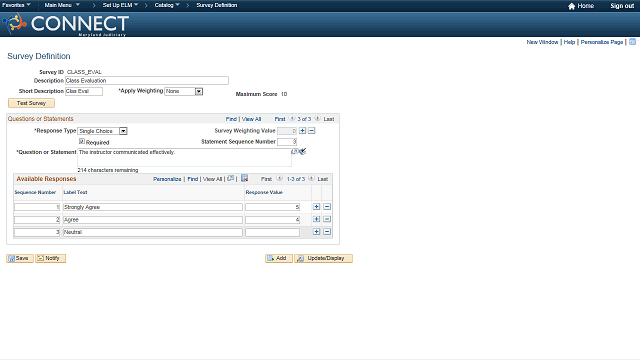Focus the Statement Sequence Number field

coord(287,142)
